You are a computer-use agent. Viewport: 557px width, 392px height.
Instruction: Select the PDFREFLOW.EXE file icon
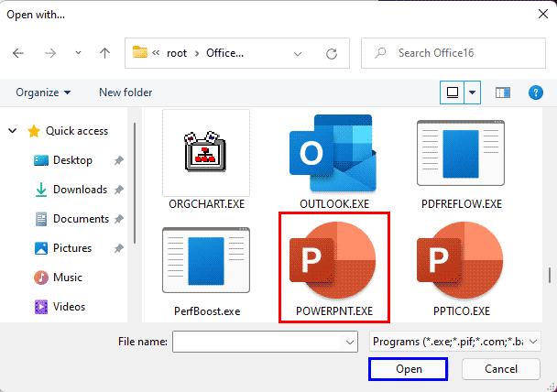pyautogui.click(x=461, y=153)
